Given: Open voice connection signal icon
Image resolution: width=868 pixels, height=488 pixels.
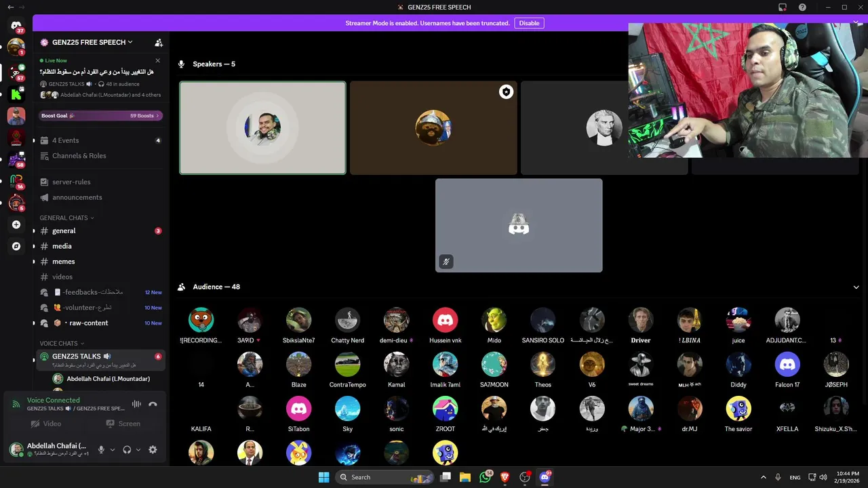Looking at the screenshot, I should (x=16, y=404).
